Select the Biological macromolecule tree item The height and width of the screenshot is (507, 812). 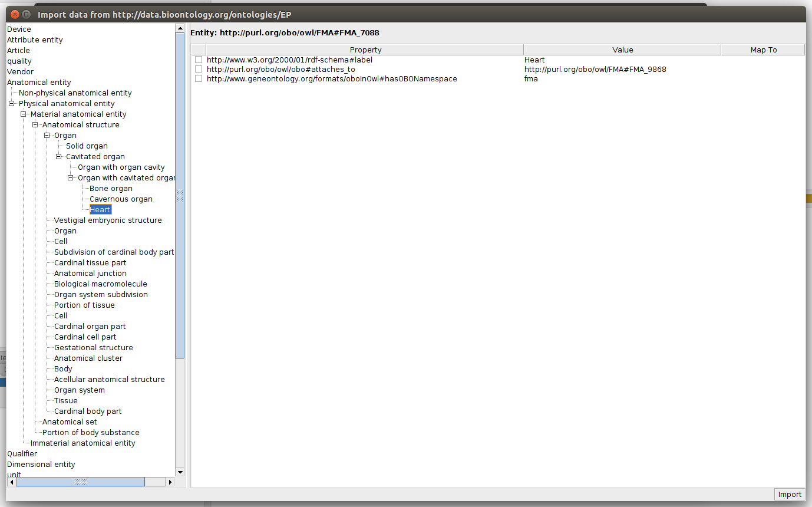(101, 284)
